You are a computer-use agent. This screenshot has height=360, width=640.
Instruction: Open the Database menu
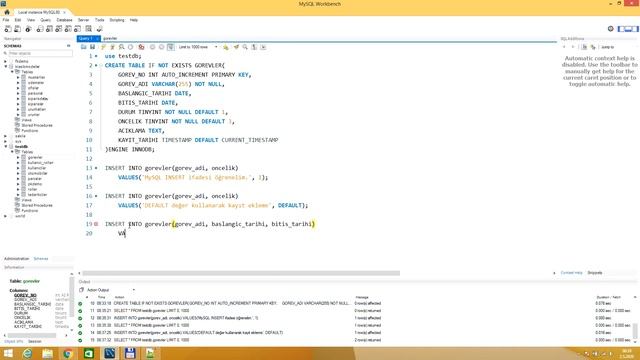click(64, 20)
